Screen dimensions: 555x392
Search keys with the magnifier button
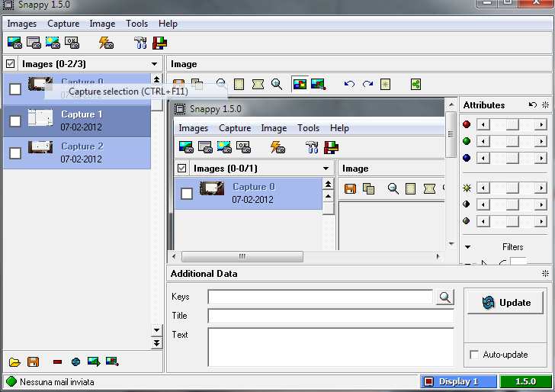coord(445,297)
